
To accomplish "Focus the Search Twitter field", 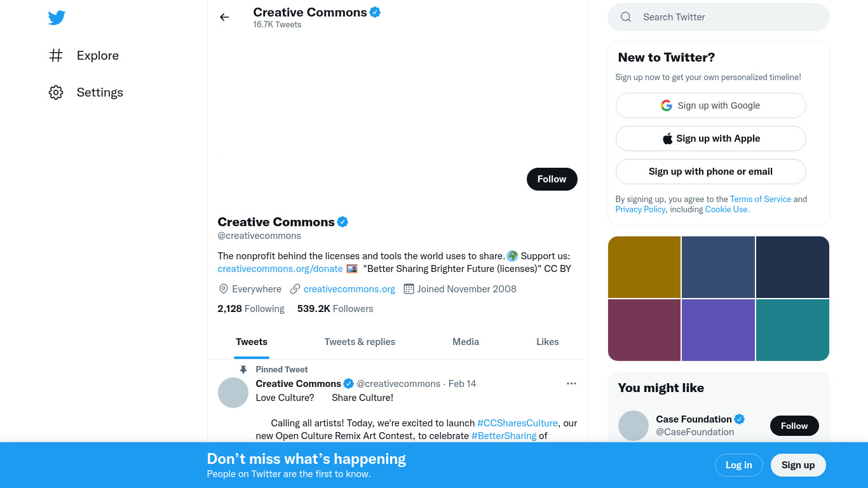I will point(719,17).
